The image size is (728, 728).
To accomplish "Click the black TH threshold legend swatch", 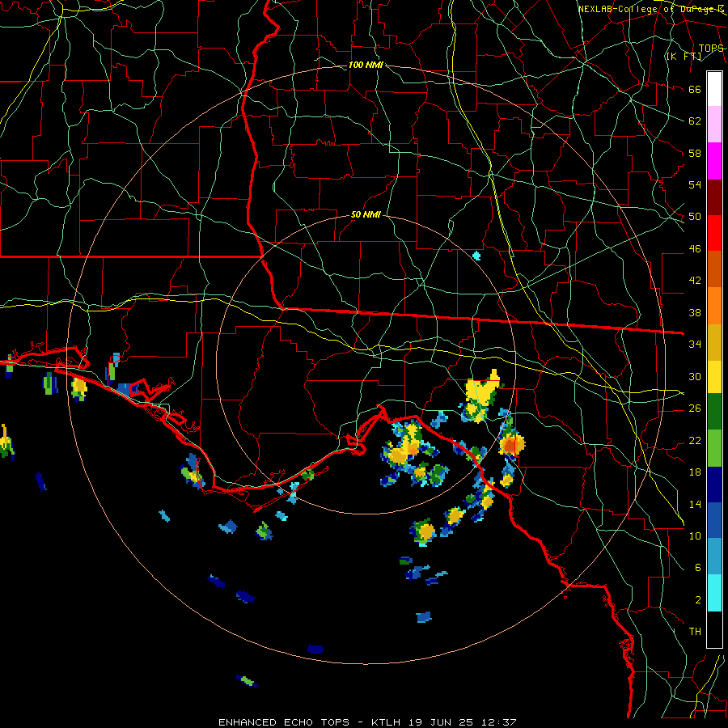I will (x=714, y=629).
